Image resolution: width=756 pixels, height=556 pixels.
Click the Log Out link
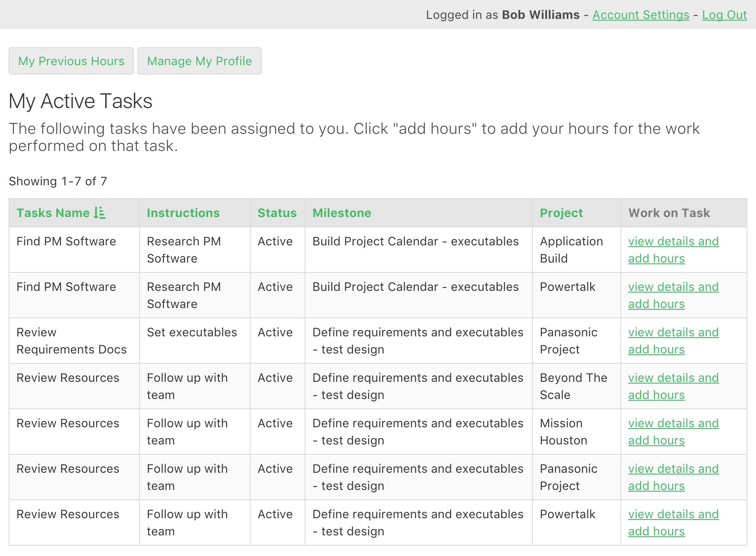click(x=724, y=15)
